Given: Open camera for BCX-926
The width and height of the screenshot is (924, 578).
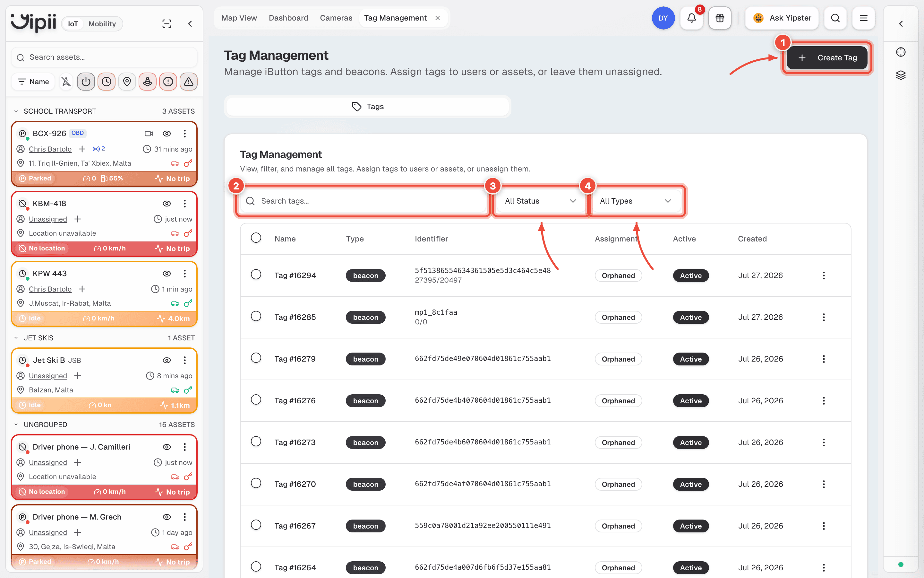Looking at the screenshot, I should [x=149, y=133].
